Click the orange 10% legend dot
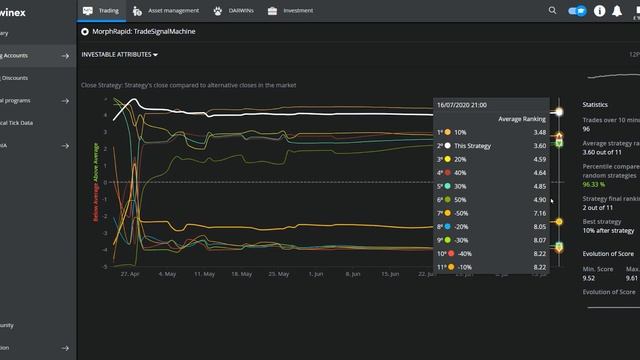This screenshot has width=640, height=360. [x=448, y=132]
